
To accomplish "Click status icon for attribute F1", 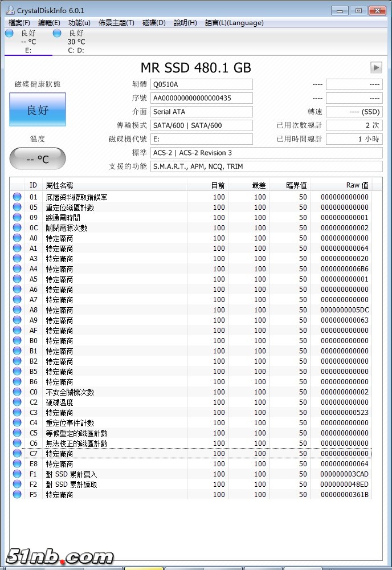I will [x=17, y=474].
